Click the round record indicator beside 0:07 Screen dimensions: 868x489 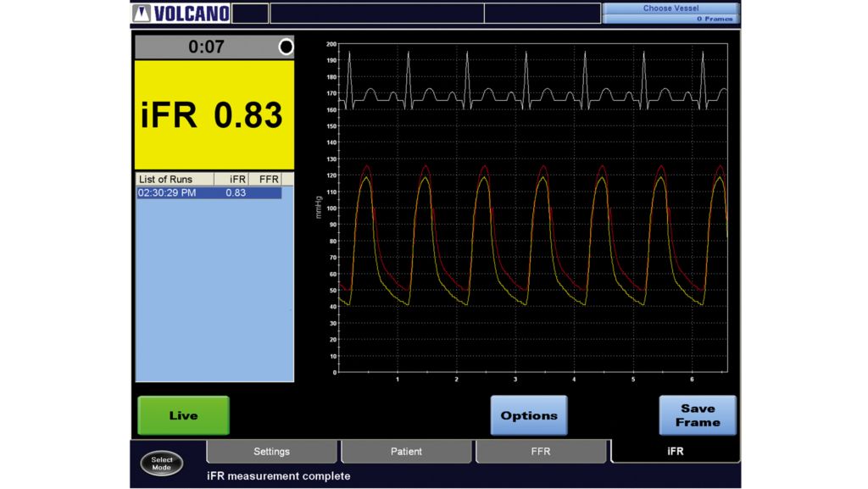pyautogui.click(x=286, y=47)
